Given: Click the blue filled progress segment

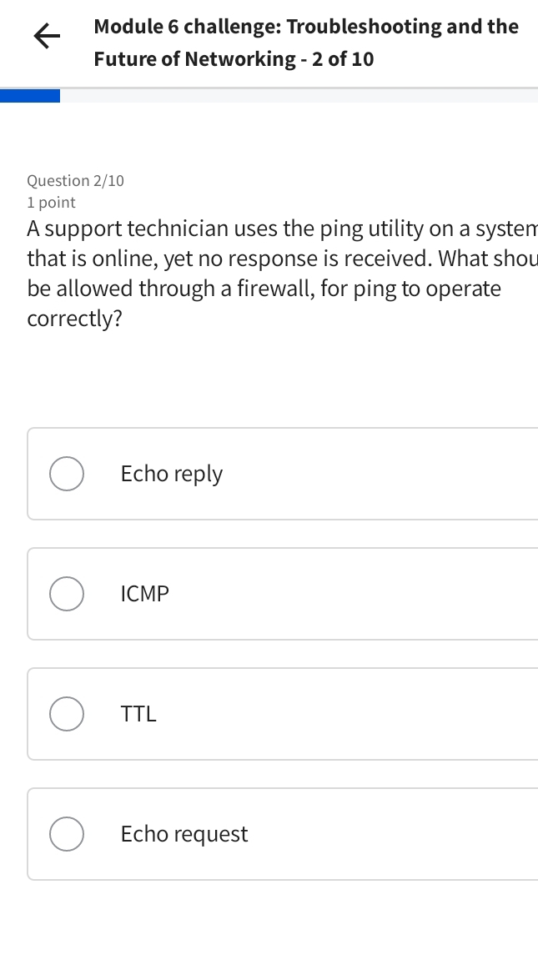Looking at the screenshot, I should click(x=30, y=96).
